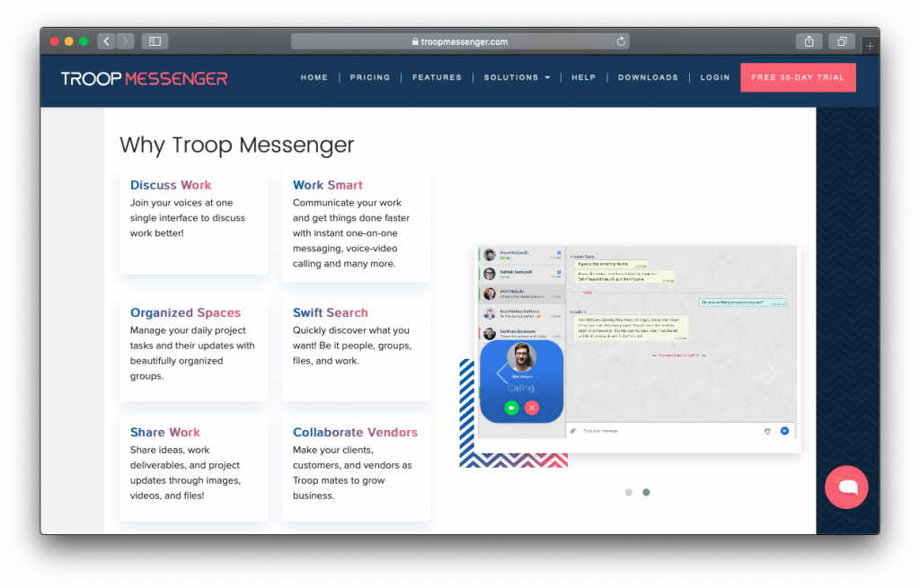Select the second carousel dot

[x=646, y=493]
